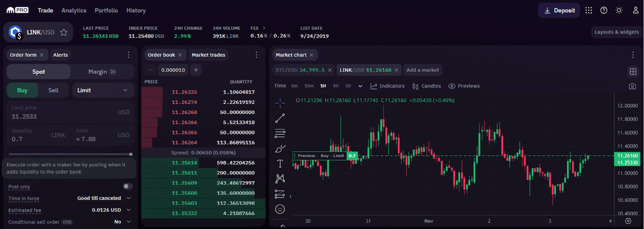Open the History menu
This screenshot has width=644, height=229.
(x=136, y=10)
